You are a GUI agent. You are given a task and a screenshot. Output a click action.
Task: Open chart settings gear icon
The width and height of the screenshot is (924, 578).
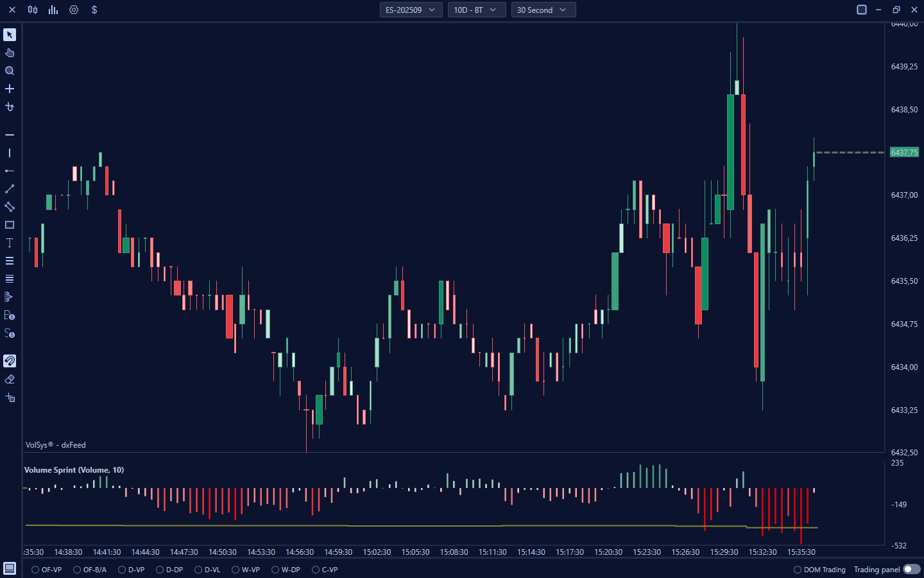coord(74,10)
